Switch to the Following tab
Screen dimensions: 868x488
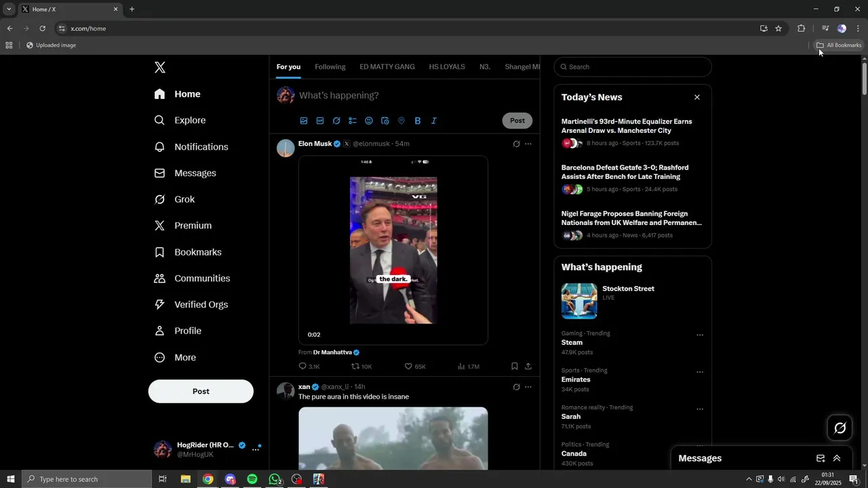[330, 67]
